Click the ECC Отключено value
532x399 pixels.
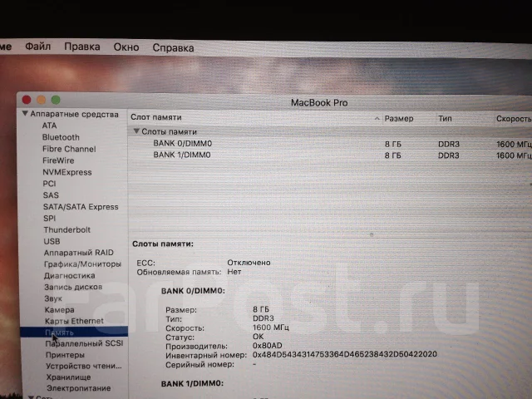pos(249,263)
